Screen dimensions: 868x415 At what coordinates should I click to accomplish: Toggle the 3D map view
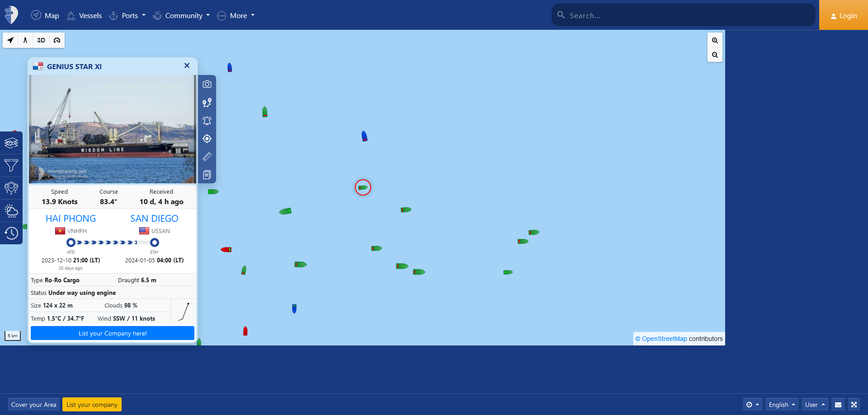pos(41,40)
